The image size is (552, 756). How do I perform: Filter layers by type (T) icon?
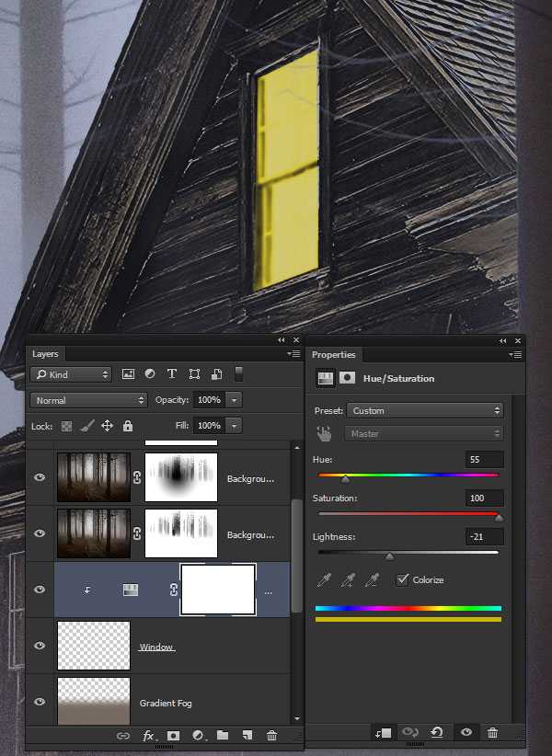point(172,374)
